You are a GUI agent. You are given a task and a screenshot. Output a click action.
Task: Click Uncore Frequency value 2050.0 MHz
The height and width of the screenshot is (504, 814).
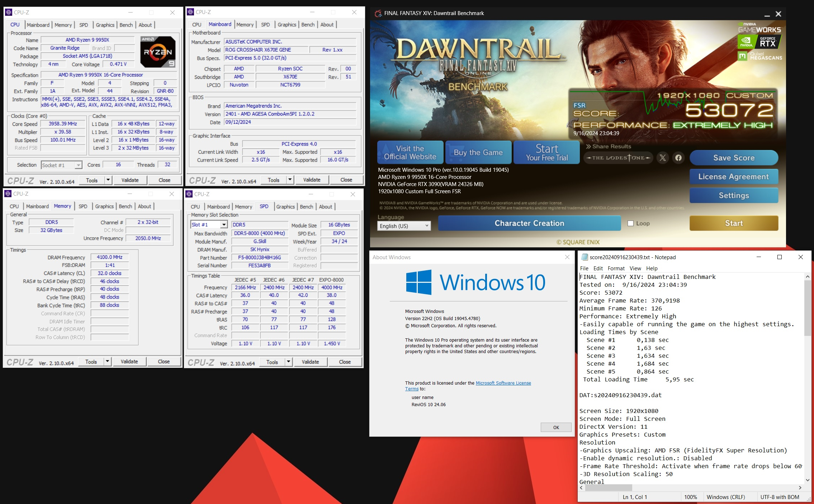148,238
